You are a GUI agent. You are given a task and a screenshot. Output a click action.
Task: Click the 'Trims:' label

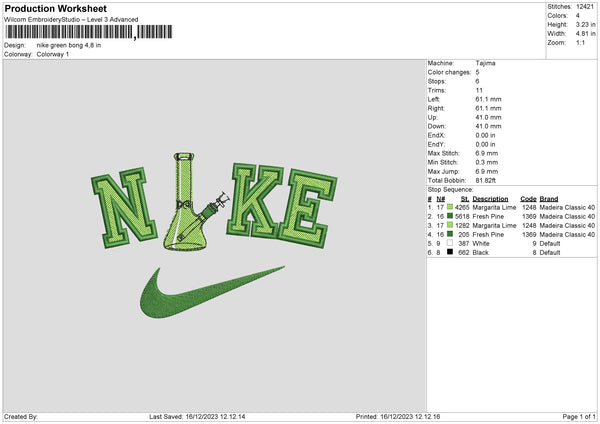(437, 90)
